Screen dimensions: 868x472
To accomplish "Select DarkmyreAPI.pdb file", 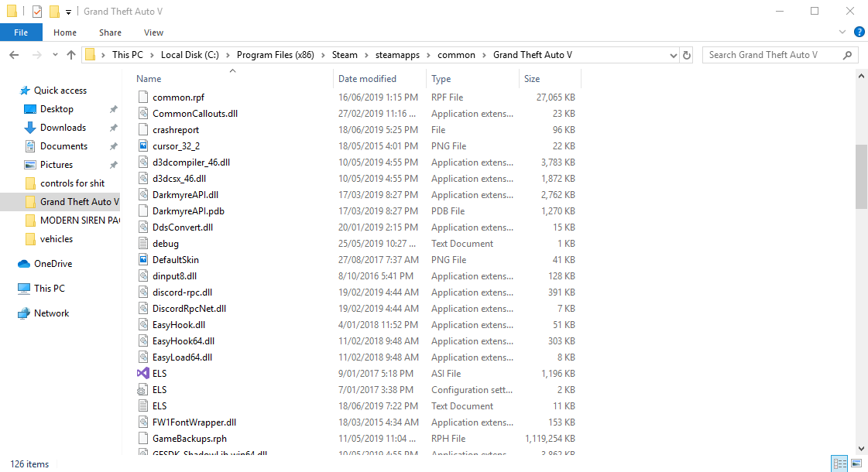I will click(x=188, y=211).
